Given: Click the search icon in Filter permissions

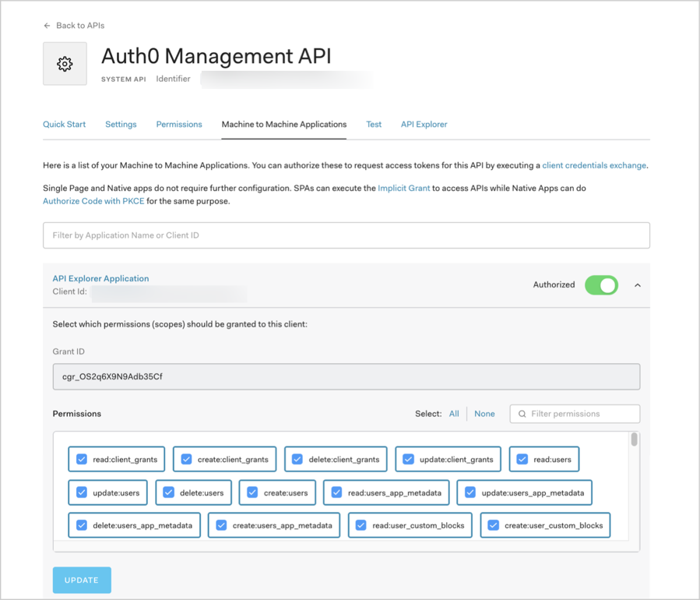Looking at the screenshot, I should [522, 414].
